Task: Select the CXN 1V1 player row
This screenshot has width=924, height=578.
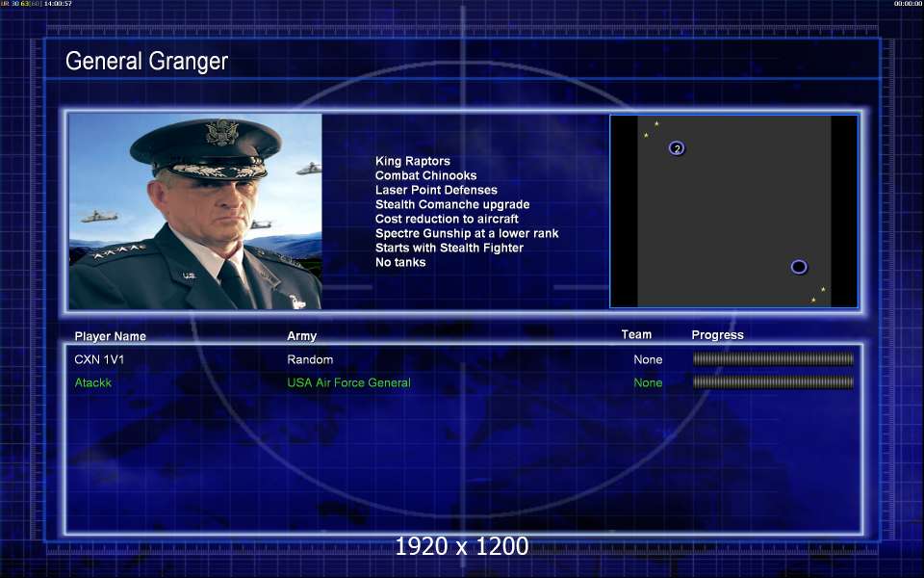Action: click(x=463, y=359)
